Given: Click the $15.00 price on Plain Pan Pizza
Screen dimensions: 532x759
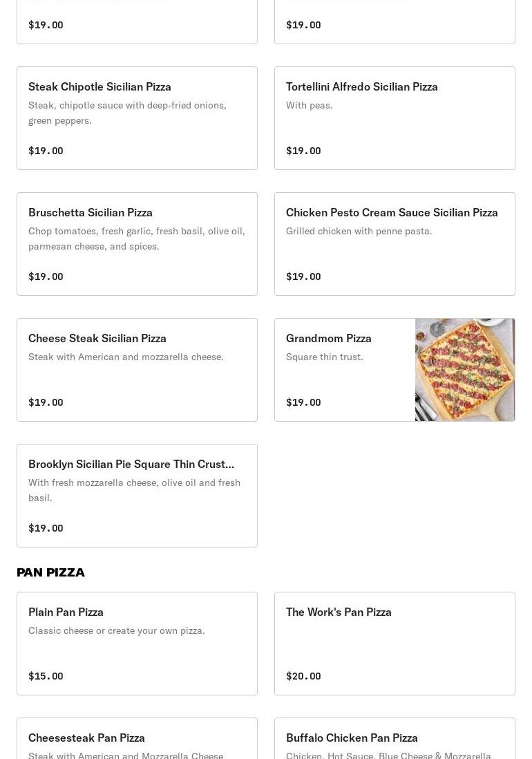Looking at the screenshot, I should pos(46,676).
